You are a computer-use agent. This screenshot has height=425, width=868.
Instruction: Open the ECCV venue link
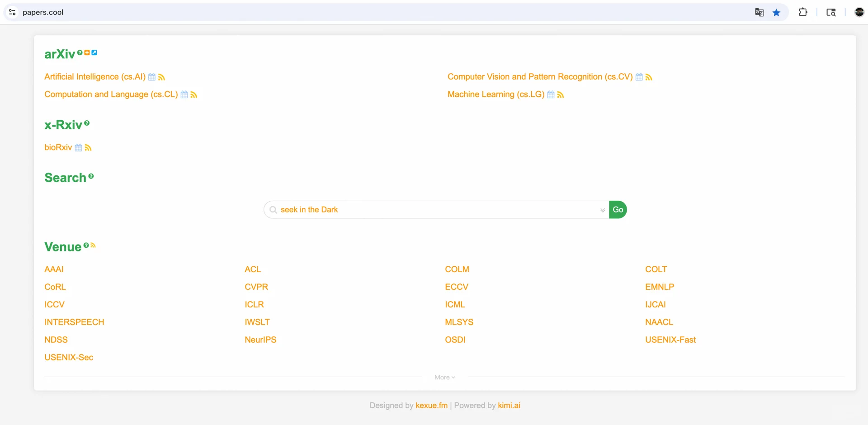[457, 287]
